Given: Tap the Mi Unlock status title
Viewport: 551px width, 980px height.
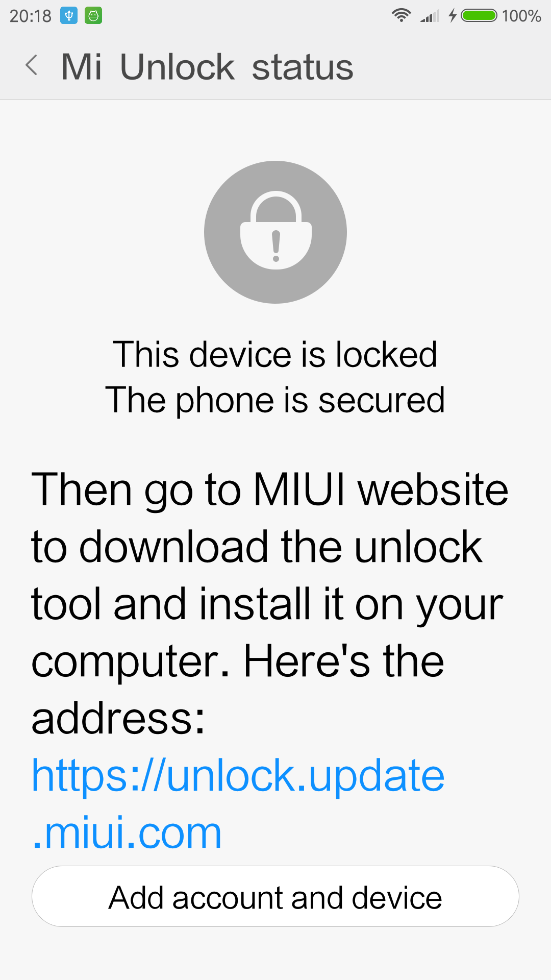Looking at the screenshot, I should click(207, 67).
